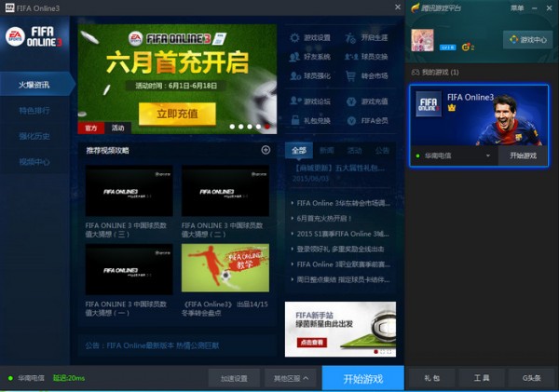Image resolution: width=559 pixels, height=392 pixels.
Task: Open news 6月首充火热开启！
Action: (x=324, y=219)
